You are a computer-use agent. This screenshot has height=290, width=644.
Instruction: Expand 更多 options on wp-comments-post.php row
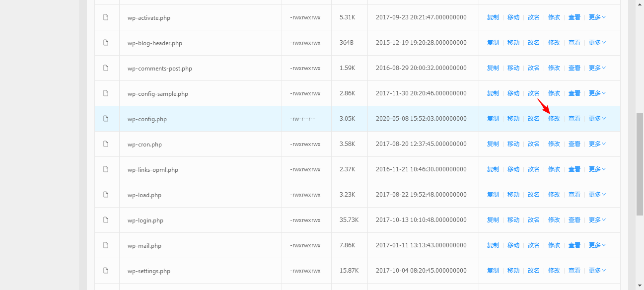coord(597,68)
